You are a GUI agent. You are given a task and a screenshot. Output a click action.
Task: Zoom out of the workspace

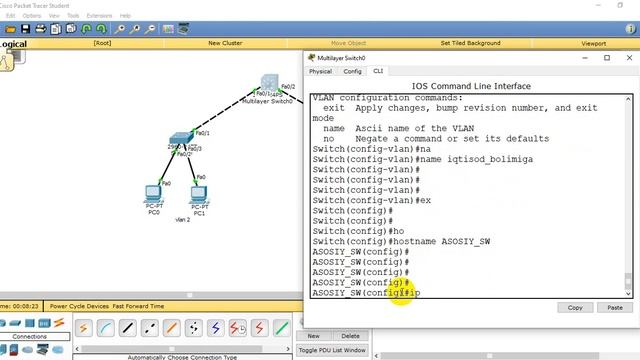(150, 29)
